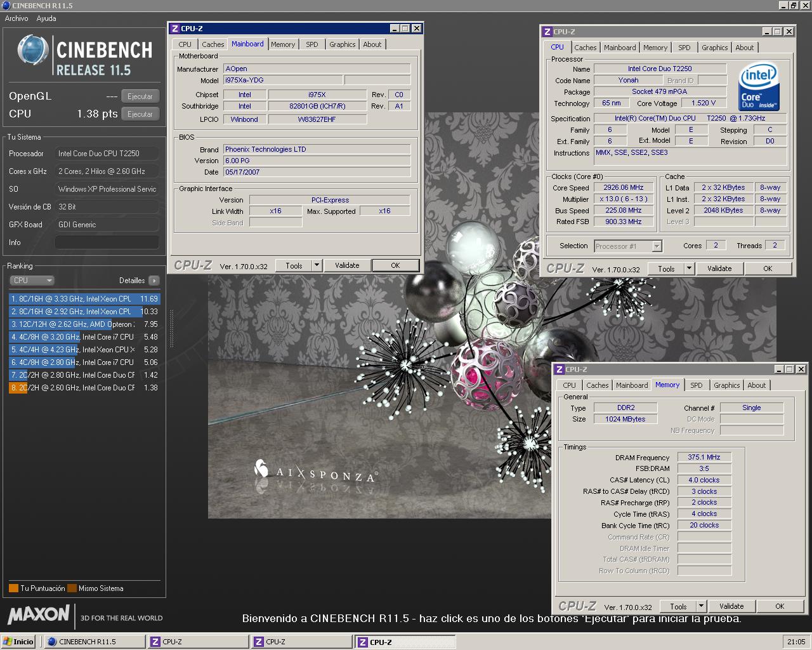Open Tools dropdown arrow in Mainboard CPU-Z window
This screenshot has width=812, height=650.
click(317, 266)
